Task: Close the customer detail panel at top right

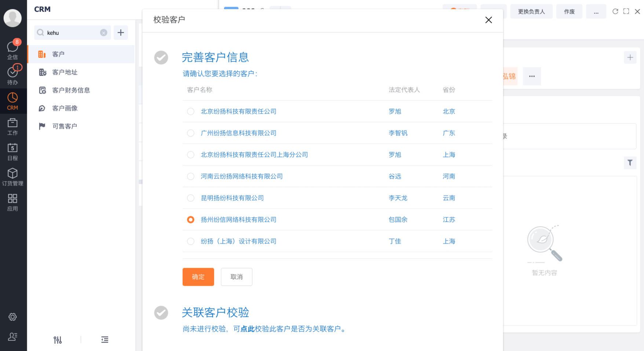Action: 637,11
